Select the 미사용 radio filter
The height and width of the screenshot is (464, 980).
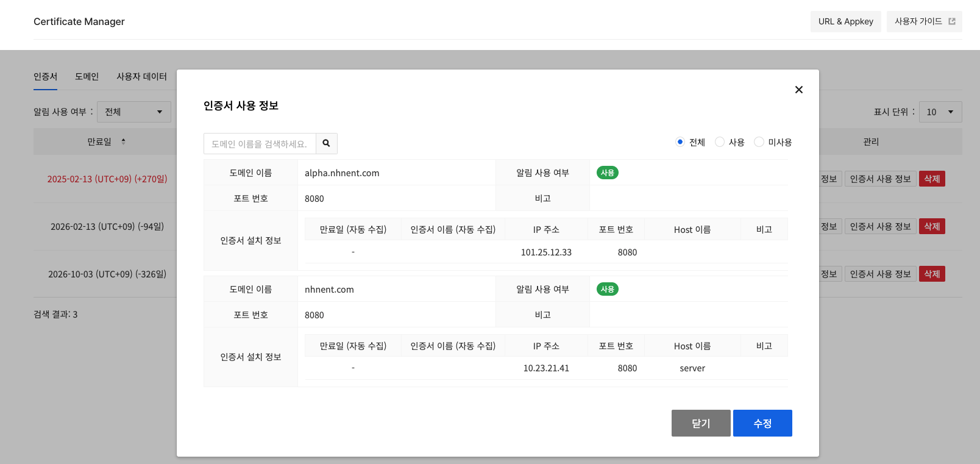pos(759,142)
